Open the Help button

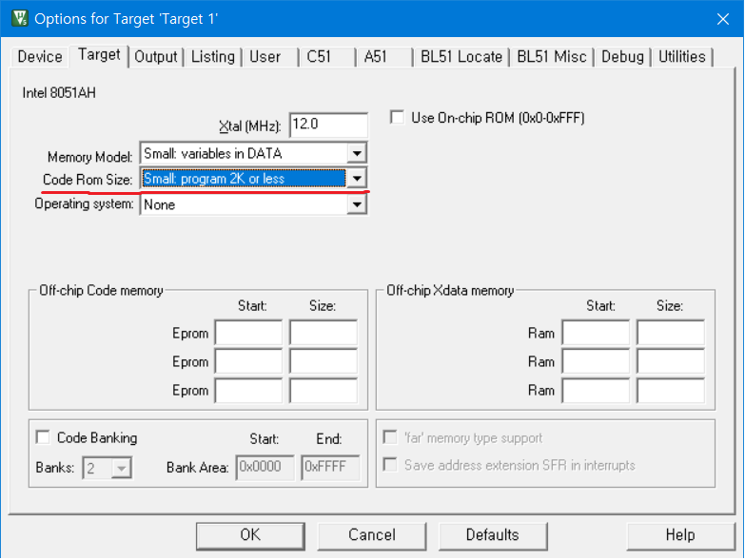[680, 536]
